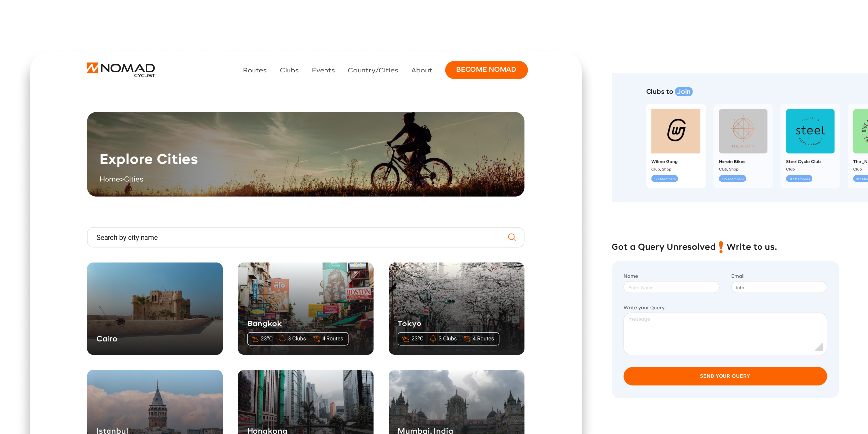Screen dimensions: 868x434
Task: Click the Heroin Bikes 279 Members badge
Action: [x=732, y=179]
